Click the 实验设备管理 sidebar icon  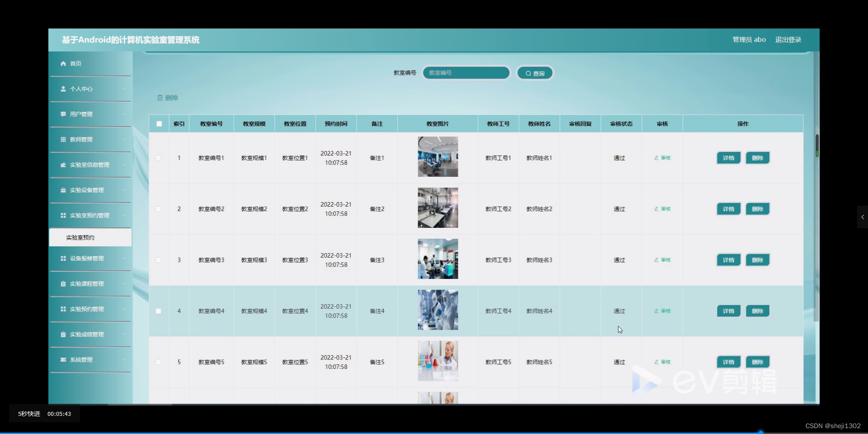(63, 190)
